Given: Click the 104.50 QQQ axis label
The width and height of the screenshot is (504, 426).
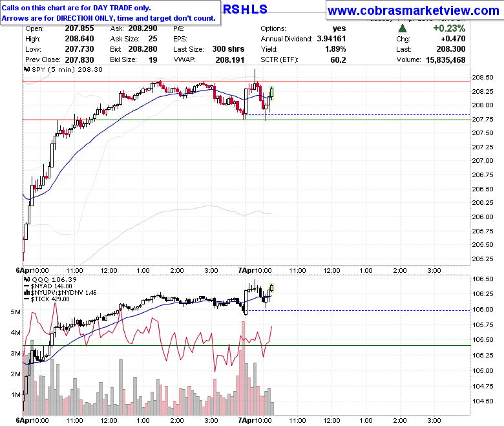Looking at the screenshot, I should pos(483,401).
